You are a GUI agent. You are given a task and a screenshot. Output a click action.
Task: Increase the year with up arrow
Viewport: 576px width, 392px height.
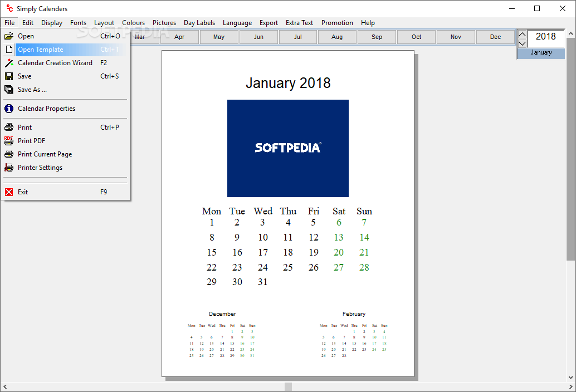(x=522, y=35)
